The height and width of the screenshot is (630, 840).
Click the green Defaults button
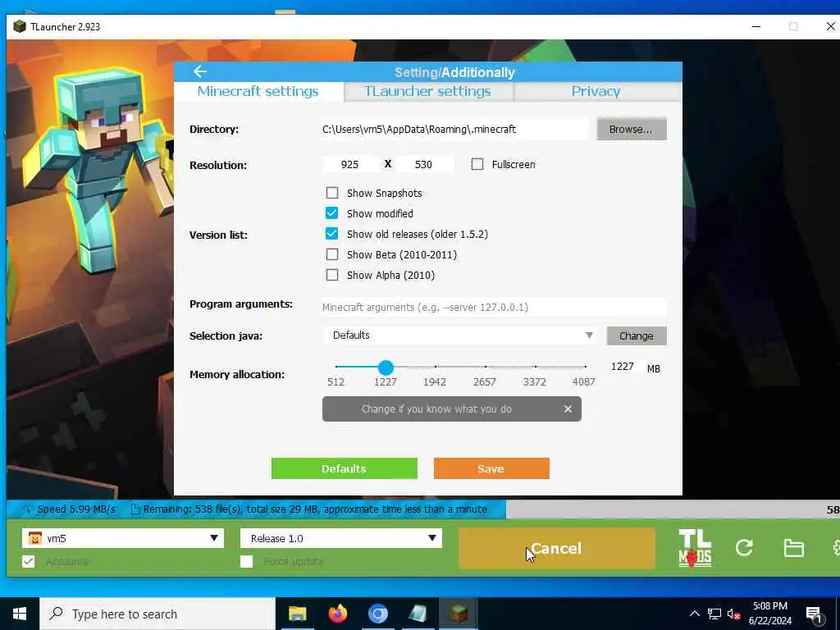344,468
